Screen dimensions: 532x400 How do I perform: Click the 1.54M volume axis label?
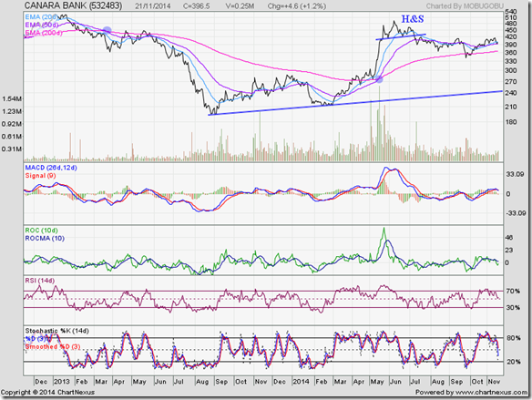click(12, 98)
